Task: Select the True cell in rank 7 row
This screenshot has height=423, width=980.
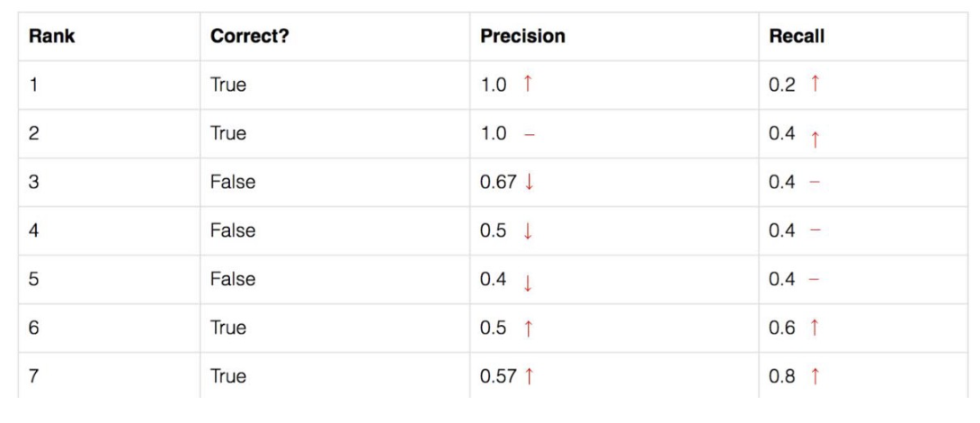Action: click(x=228, y=376)
